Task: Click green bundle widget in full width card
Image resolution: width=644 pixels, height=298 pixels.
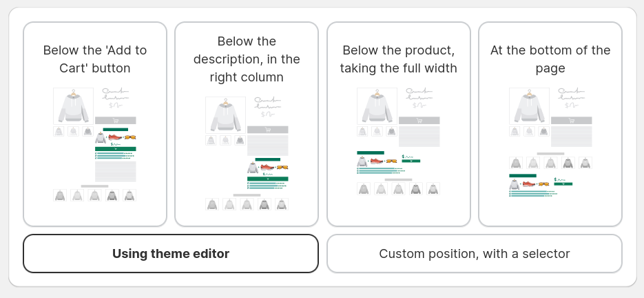Action: (x=388, y=163)
